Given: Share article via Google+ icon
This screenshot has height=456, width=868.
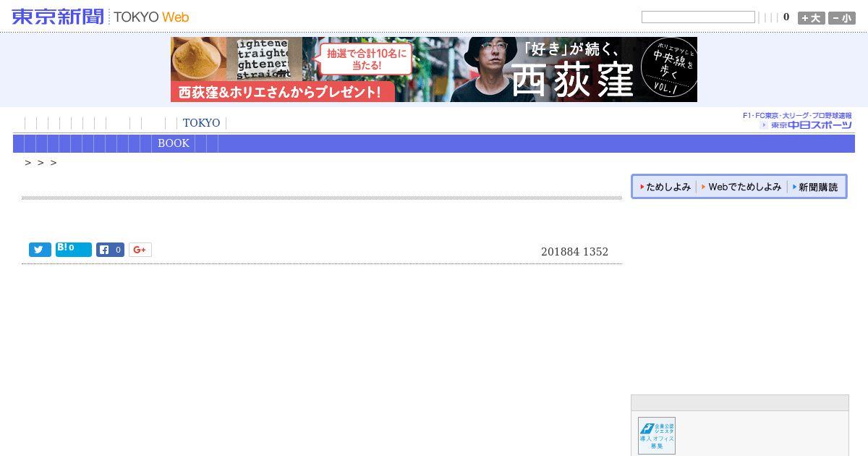Looking at the screenshot, I should [x=140, y=250].
